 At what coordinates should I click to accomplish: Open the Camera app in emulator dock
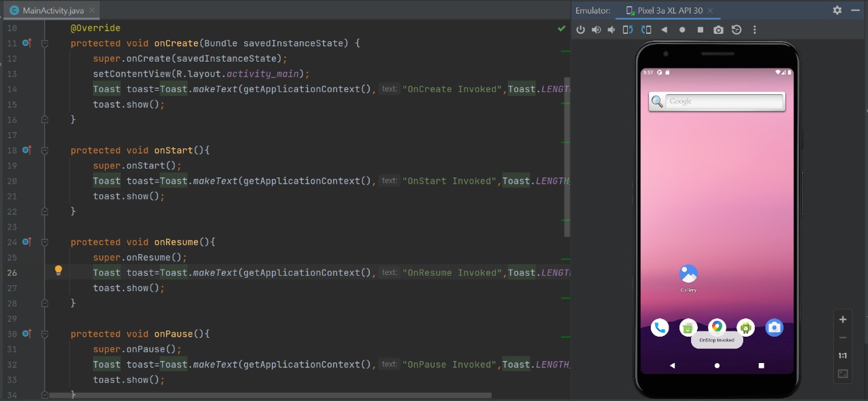point(774,328)
